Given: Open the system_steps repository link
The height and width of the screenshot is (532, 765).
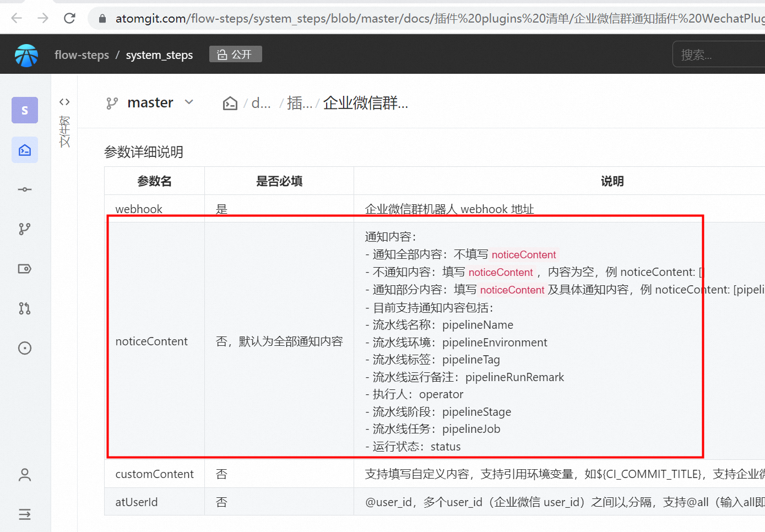Looking at the screenshot, I should coord(159,55).
